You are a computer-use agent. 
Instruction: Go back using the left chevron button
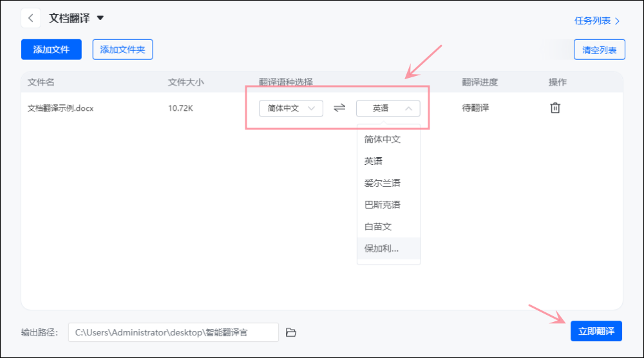[x=31, y=18]
